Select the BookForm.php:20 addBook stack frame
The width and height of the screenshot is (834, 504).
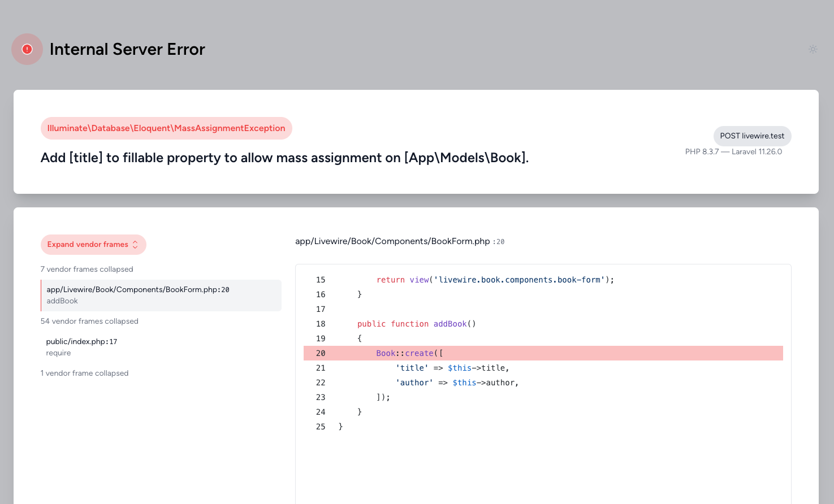click(x=161, y=296)
